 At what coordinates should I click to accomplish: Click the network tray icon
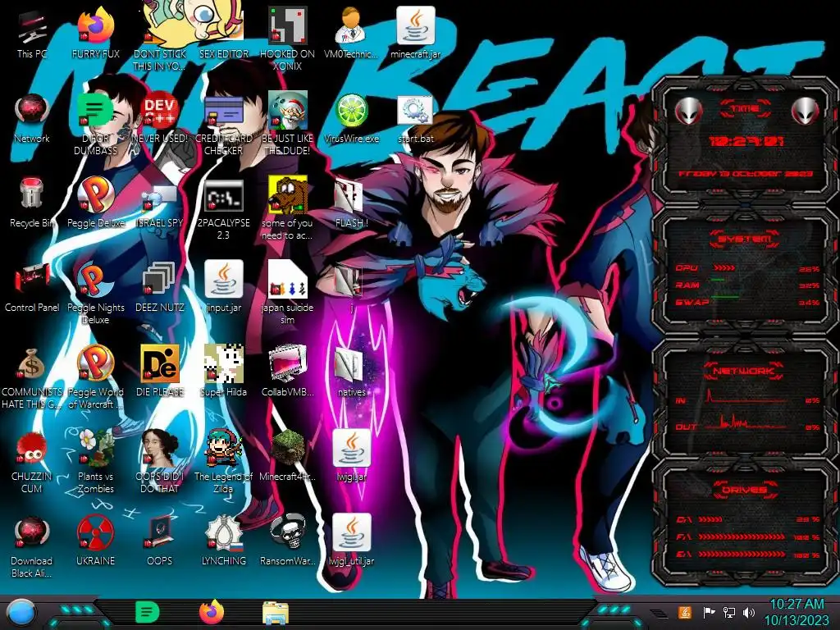click(728, 612)
